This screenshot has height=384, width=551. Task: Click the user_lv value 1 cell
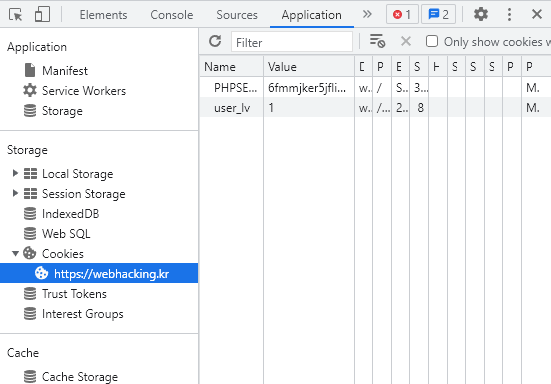(309, 107)
